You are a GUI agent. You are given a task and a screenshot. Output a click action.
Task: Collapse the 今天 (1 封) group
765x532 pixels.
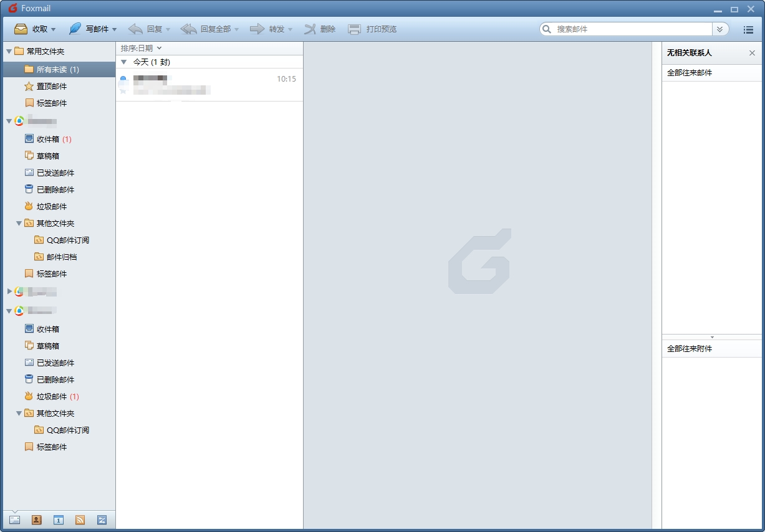click(x=124, y=62)
